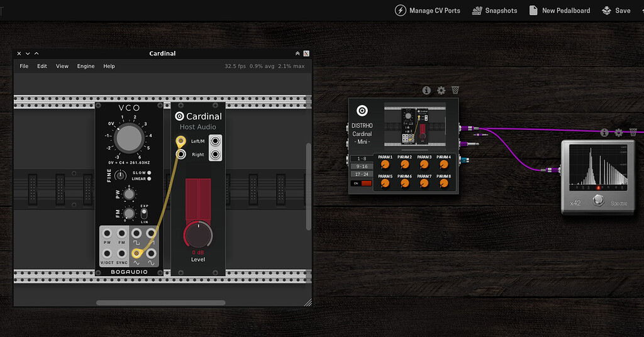The height and width of the screenshot is (337, 644).
Task: Click Host Audio Left/M output jack
Action: (215, 141)
